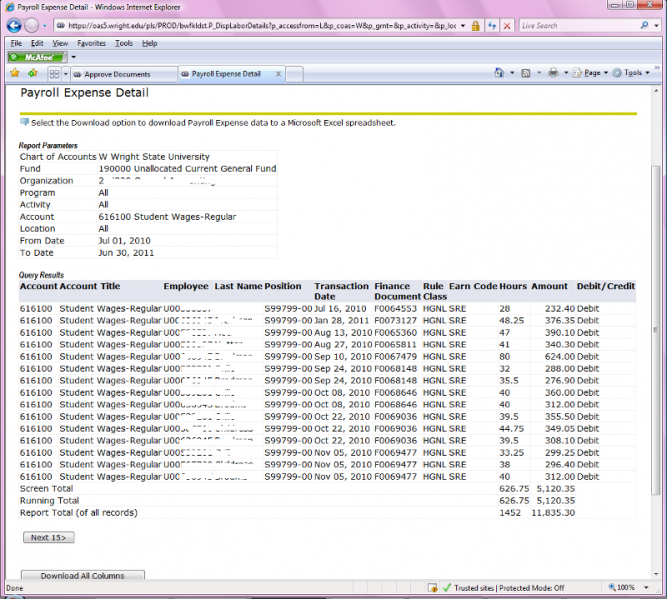Image resolution: width=667 pixels, height=599 pixels.
Task: Open the Tools menu in the menu bar
Action: [x=124, y=43]
